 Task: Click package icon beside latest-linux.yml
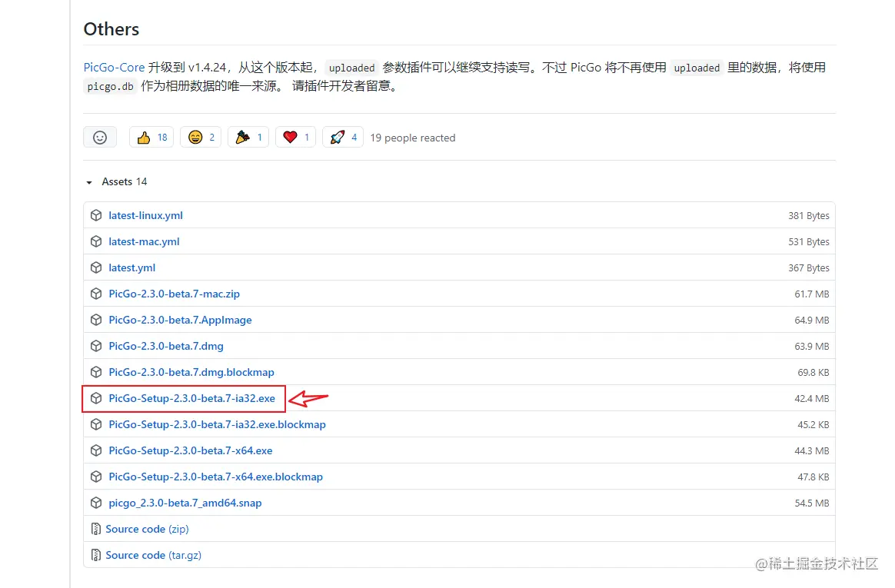pos(96,215)
